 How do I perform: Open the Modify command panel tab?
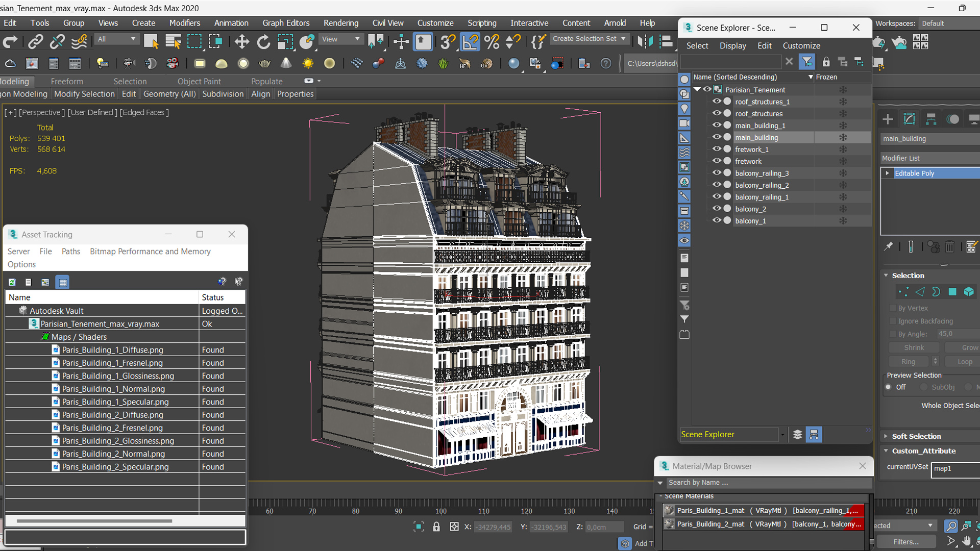tap(910, 119)
